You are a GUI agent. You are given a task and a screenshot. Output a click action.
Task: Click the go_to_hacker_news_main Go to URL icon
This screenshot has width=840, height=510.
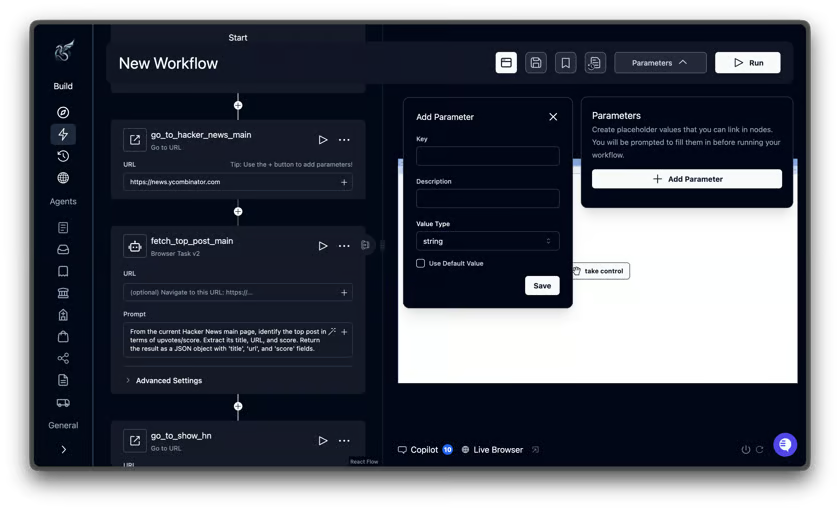coord(134,140)
